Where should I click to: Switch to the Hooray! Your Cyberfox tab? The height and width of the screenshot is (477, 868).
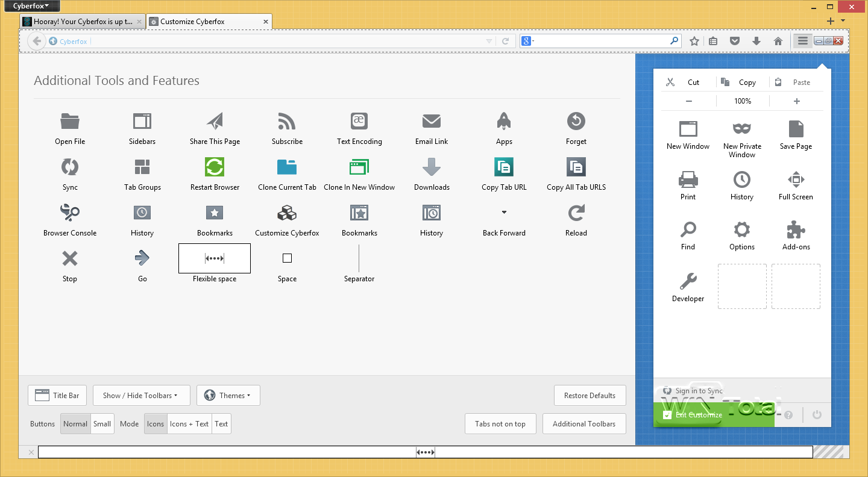pos(83,22)
